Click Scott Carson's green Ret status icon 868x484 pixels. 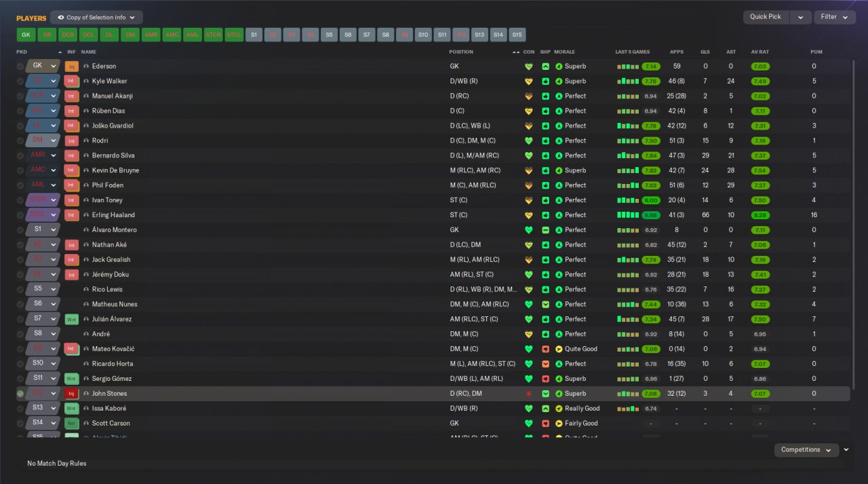[72, 424]
